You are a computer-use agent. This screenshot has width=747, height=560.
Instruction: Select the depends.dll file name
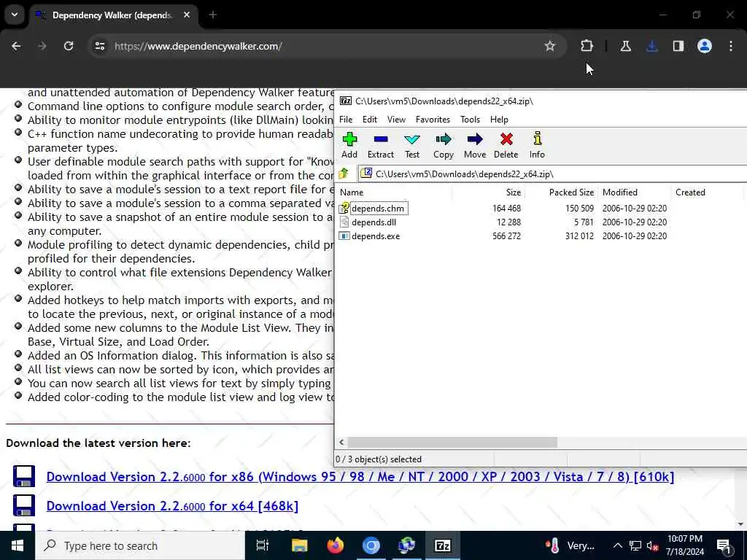pos(373,222)
